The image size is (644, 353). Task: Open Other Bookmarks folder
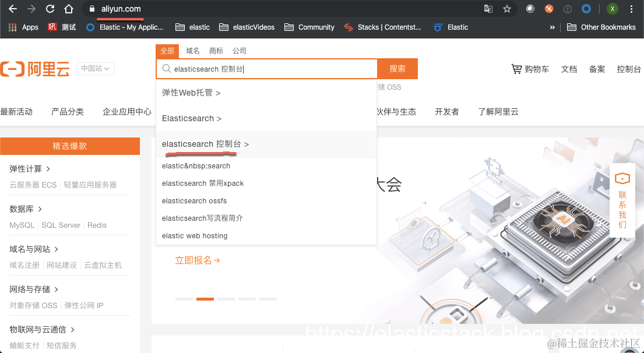pyautogui.click(x=601, y=27)
